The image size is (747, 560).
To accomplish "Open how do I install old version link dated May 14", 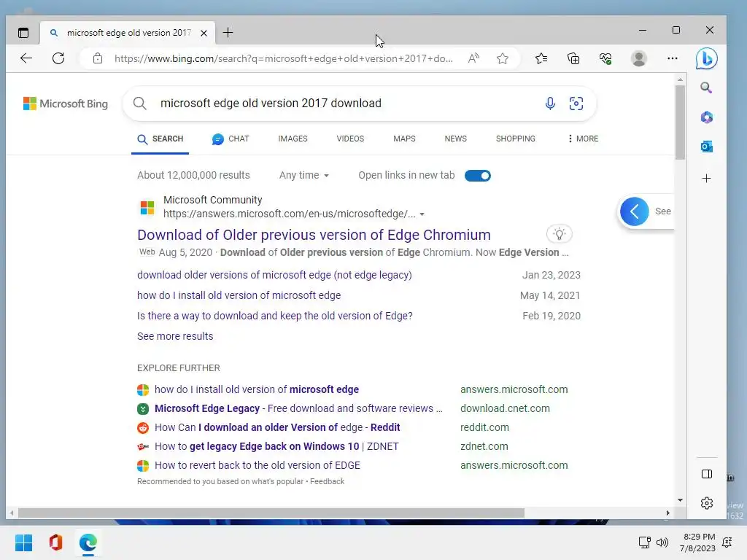I will tap(239, 296).
